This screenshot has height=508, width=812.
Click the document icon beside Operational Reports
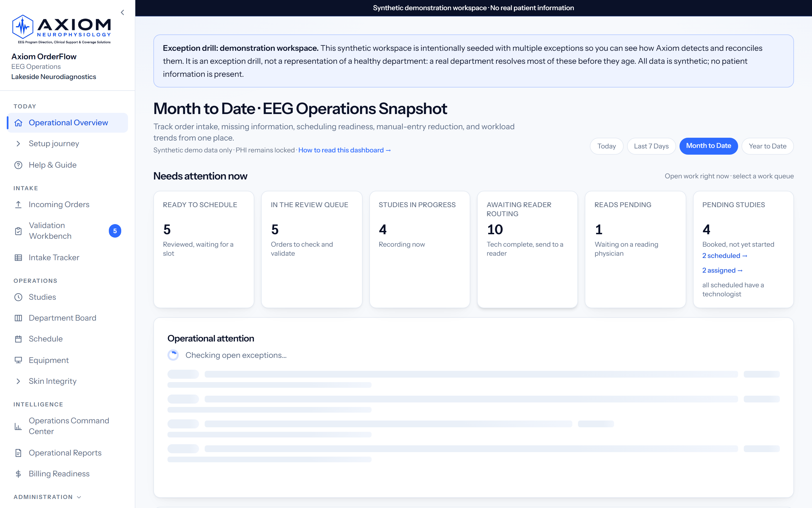(x=18, y=453)
